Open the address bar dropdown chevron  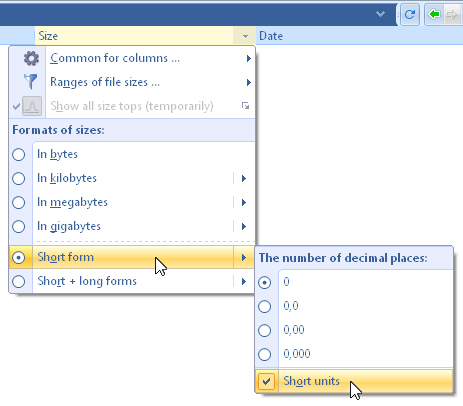[x=380, y=14]
